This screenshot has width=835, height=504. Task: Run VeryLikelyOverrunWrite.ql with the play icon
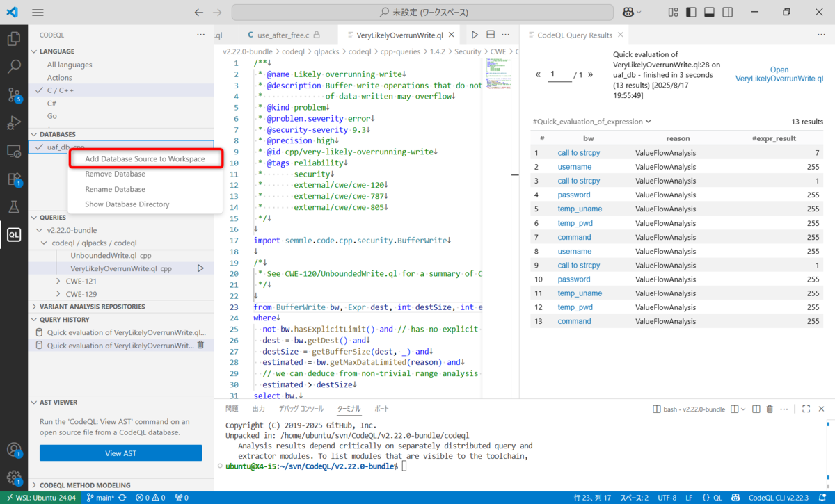(x=200, y=268)
